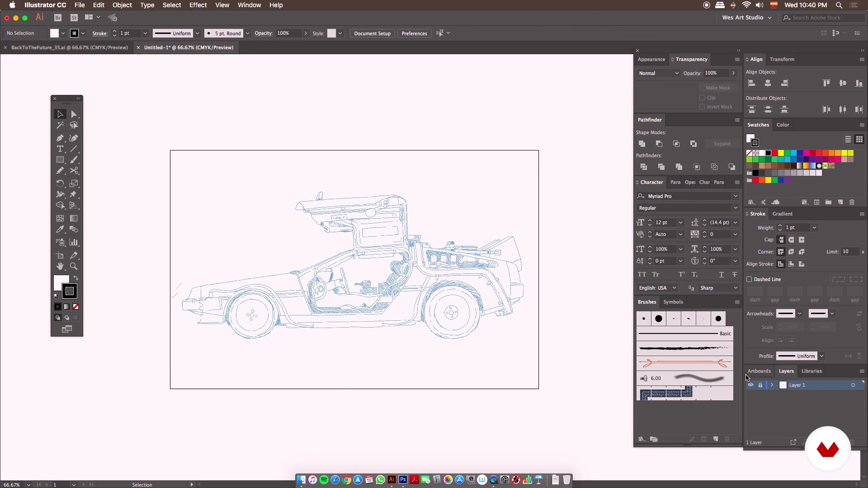Select the Column Graph tool
Image resolution: width=868 pixels, height=488 pixels.
(74, 242)
